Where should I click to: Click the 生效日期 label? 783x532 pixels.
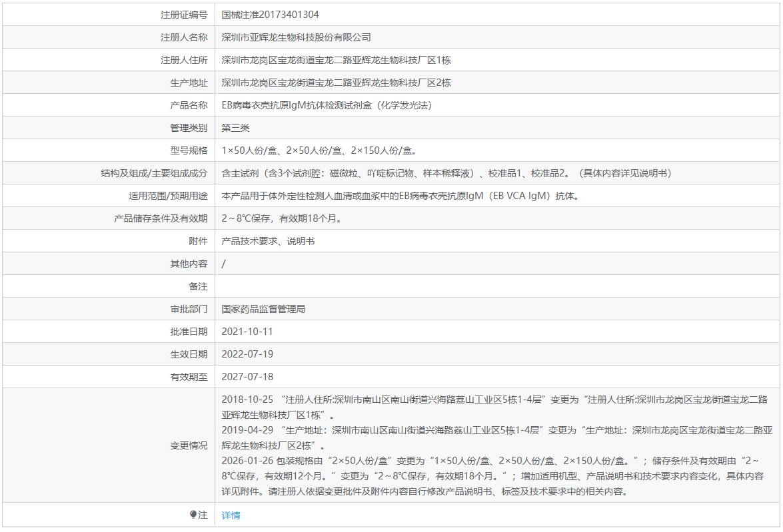pyautogui.click(x=189, y=354)
